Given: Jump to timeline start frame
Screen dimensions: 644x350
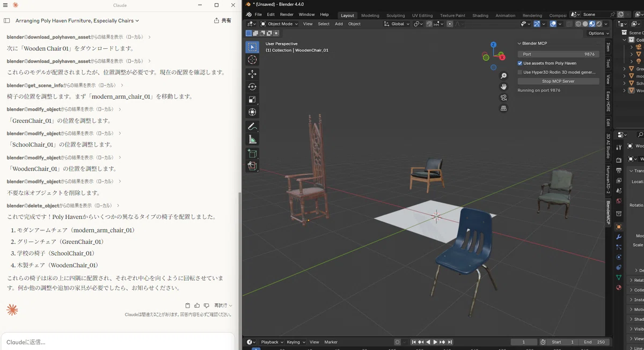Looking at the screenshot, I should (x=413, y=342).
